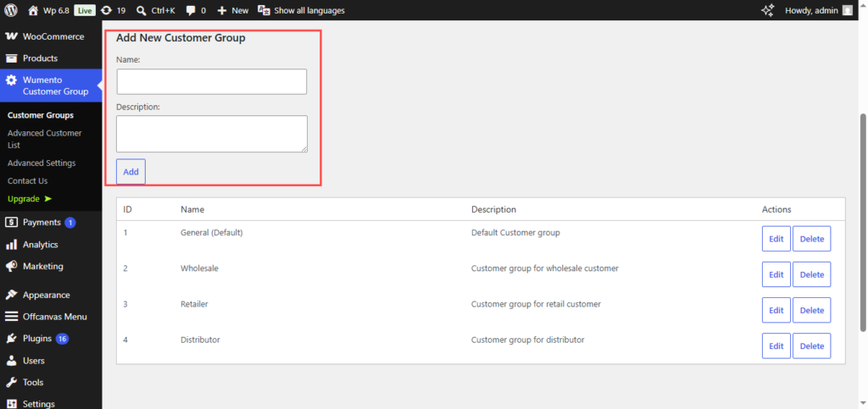Click the Live status badge
The height and width of the screenshot is (409, 868).
(x=85, y=10)
